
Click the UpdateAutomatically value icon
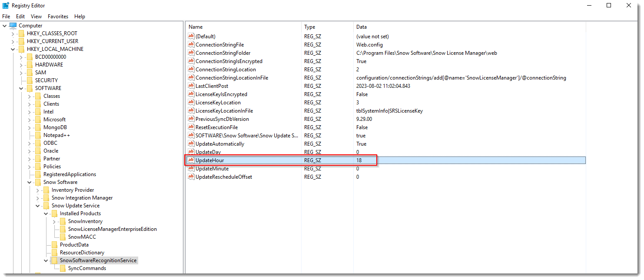click(x=191, y=144)
